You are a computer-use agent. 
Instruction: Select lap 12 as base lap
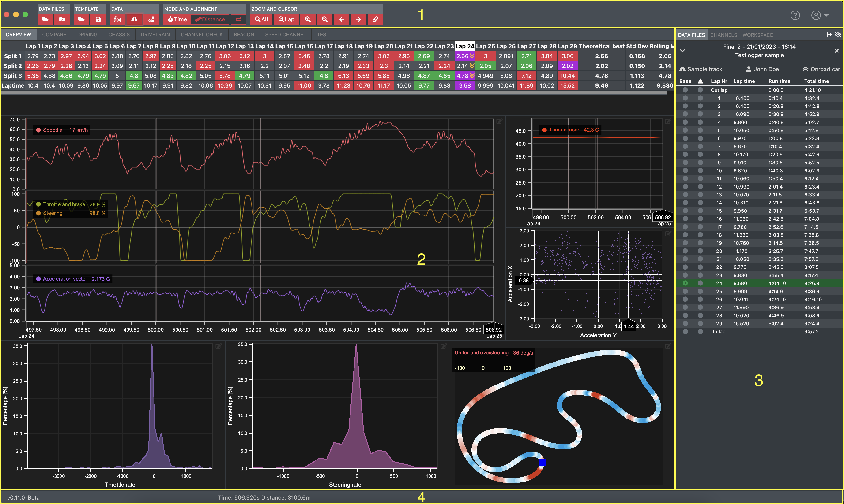[685, 187]
